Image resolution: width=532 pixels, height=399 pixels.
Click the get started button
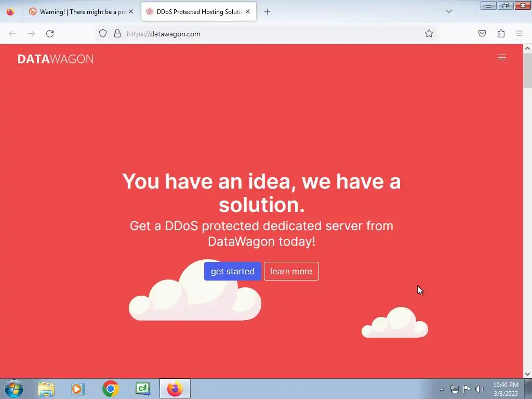click(x=232, y=271)
